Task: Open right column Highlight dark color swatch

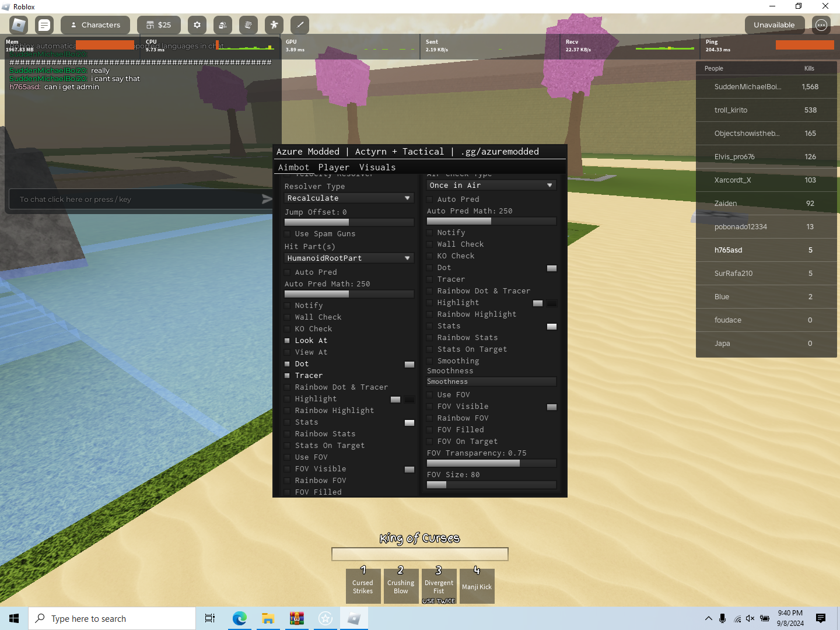Action: pyautogui.click(x=552, y=303)
